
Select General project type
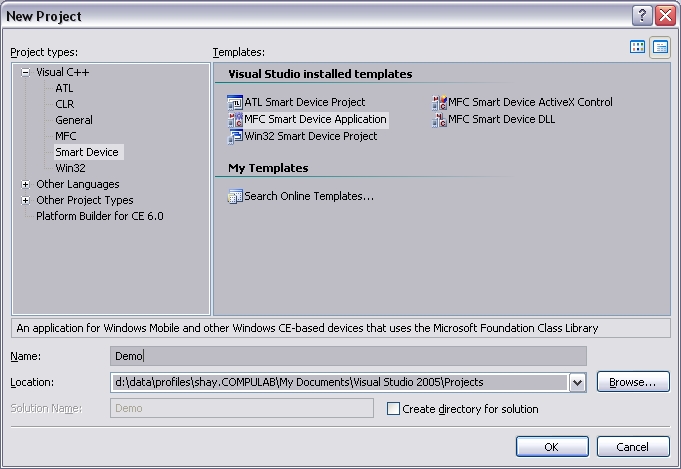coord(74,120)
